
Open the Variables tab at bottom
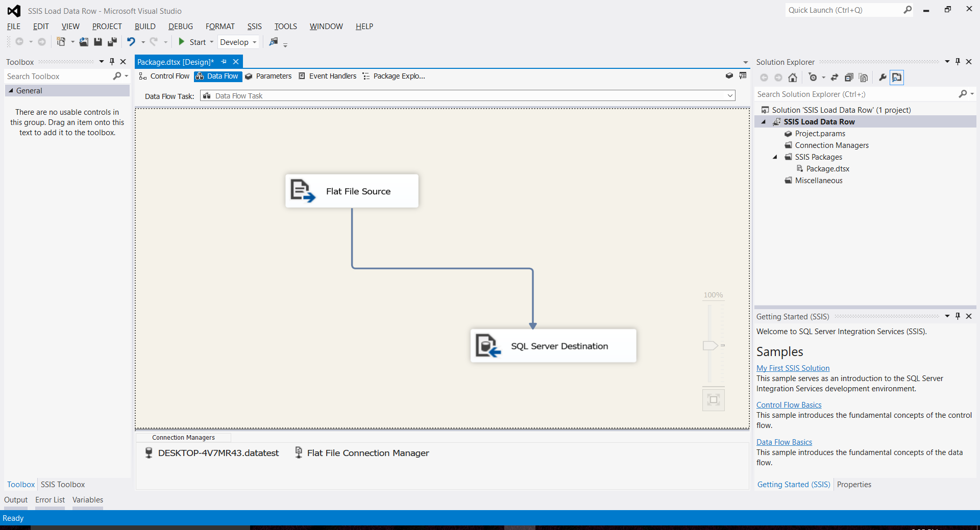88,500
